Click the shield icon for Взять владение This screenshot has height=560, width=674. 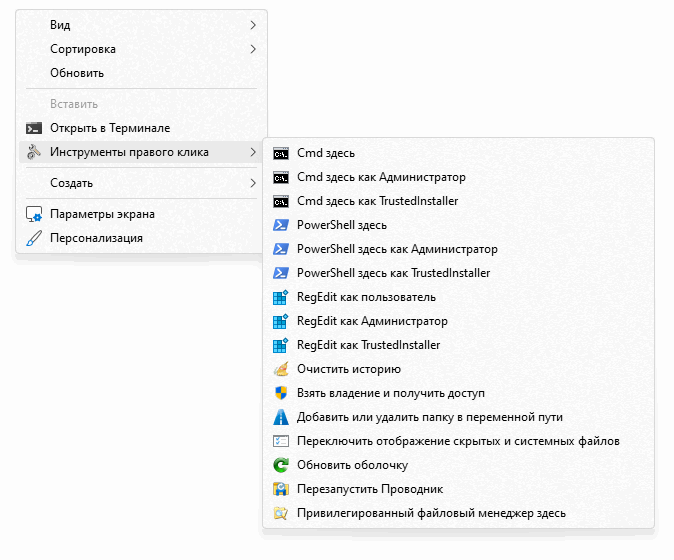[281, 393]
